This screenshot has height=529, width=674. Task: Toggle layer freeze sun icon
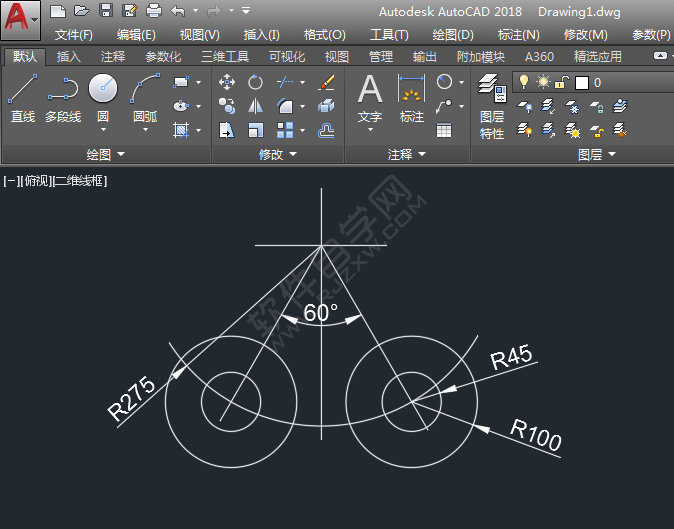click(x=543, y=82)
